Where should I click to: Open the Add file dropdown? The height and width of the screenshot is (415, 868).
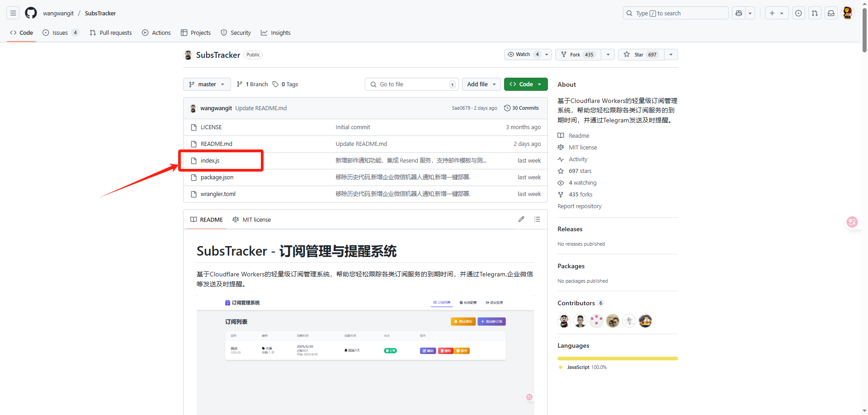pyautogui.click(x=481, y=84)
